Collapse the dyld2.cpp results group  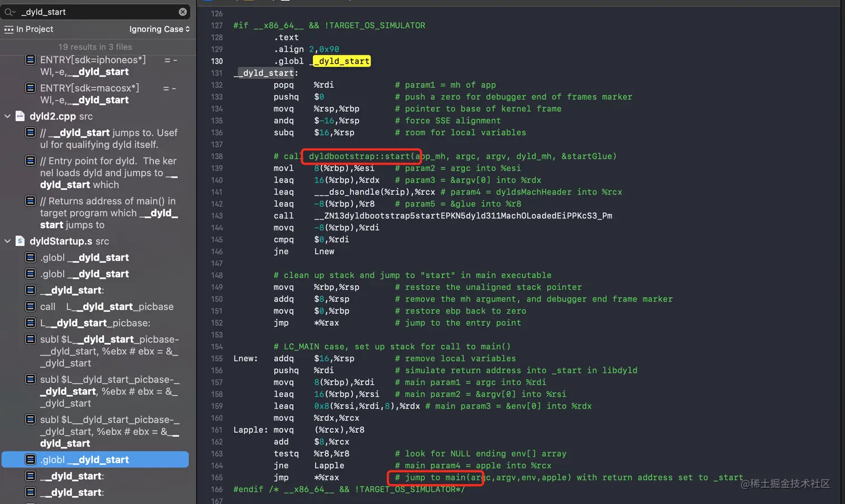(x=7, y=116)
